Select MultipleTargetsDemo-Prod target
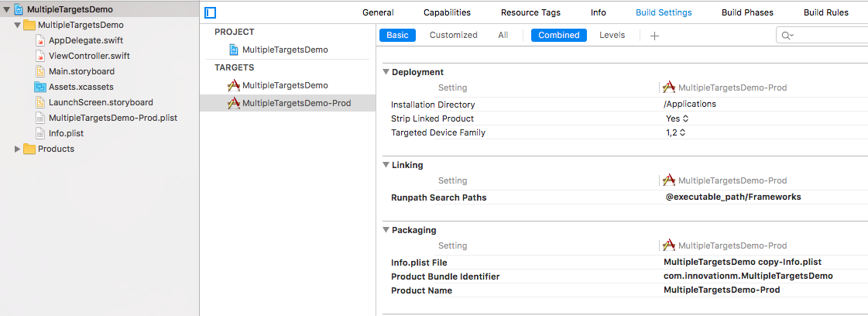Image resolution: width=868 pixels, height=316 pixels. (x=296, y=103)
